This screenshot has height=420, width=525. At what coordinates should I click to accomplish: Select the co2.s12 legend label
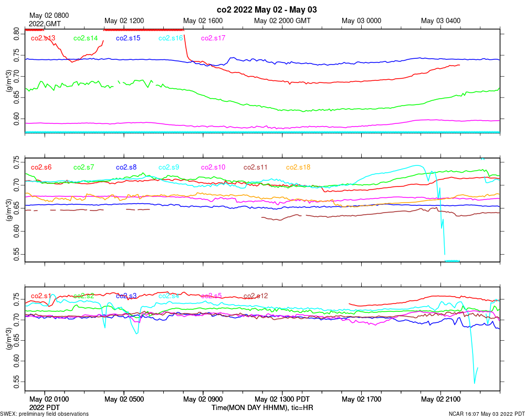click(x=256, y=296)
